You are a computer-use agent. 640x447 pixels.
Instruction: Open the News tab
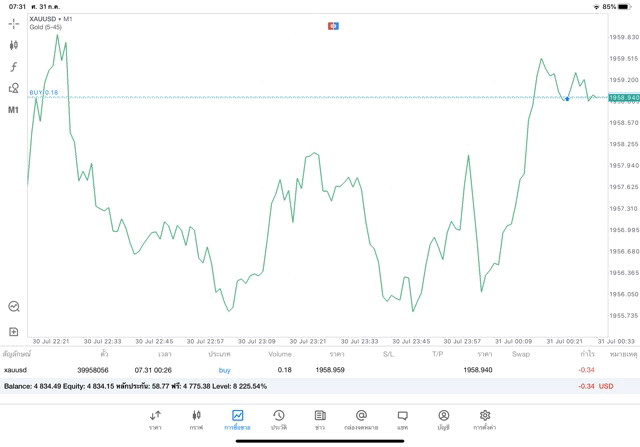click(319, 419)
